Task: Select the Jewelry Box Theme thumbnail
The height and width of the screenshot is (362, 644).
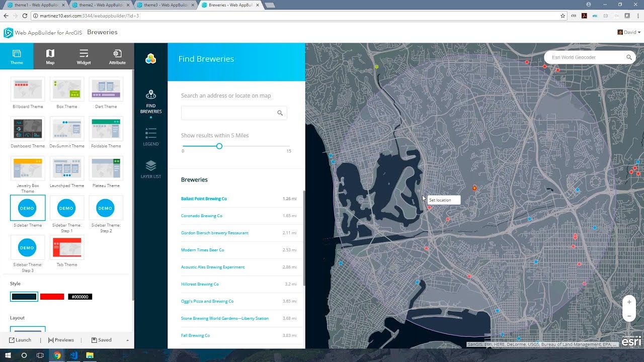Action: pyautogui.click(x=28, y=168)
